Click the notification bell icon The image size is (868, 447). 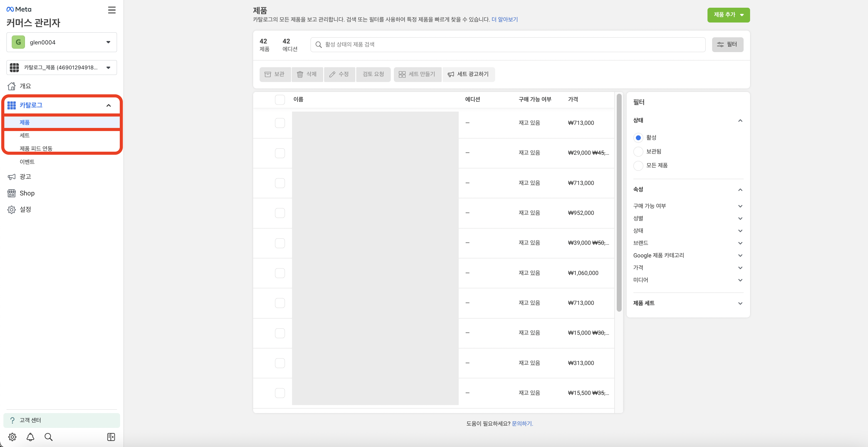click(30, 437)
